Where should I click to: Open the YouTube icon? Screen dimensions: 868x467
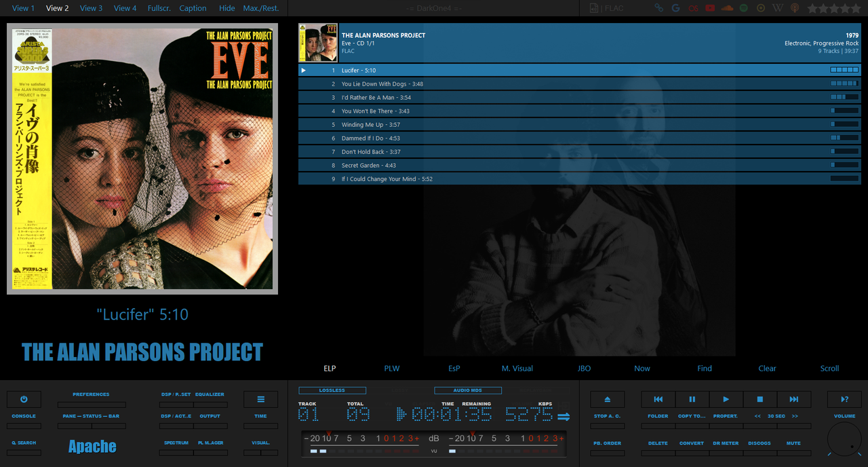[x=710, y=8]
